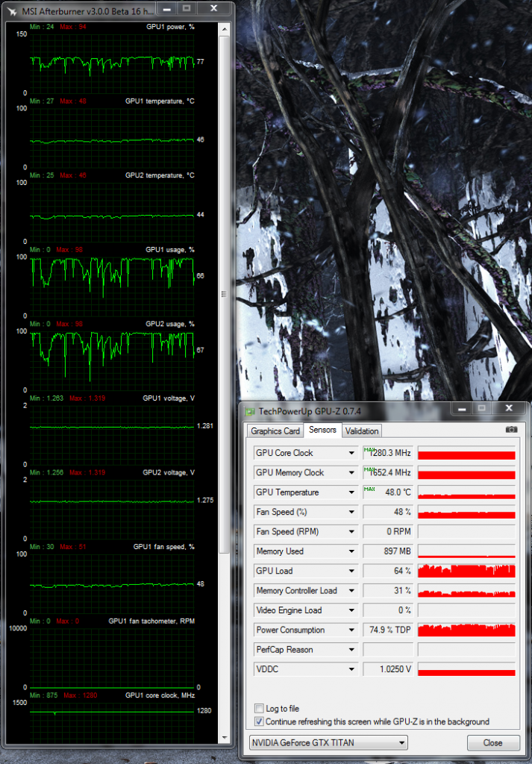Viewport: 532px width, 764px height.
Task: Click the GPU1 usage graph in Afterburner
Action: [x=112, y=286]
